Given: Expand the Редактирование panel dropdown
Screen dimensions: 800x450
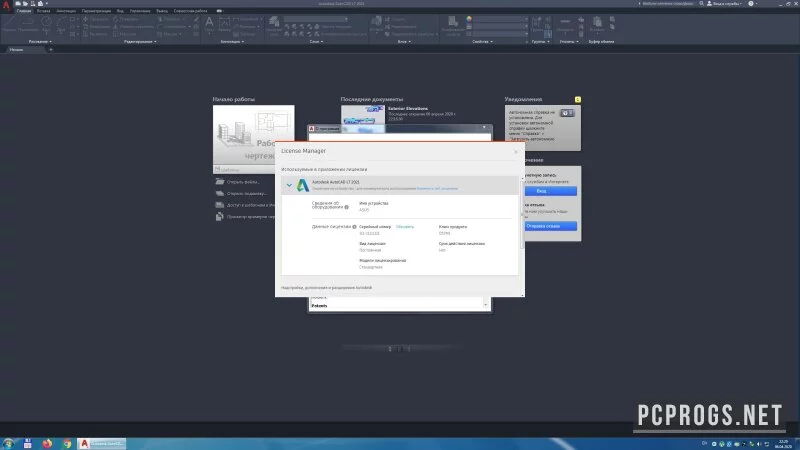Looking at the screenshot, I should click(x=140, y=41).
